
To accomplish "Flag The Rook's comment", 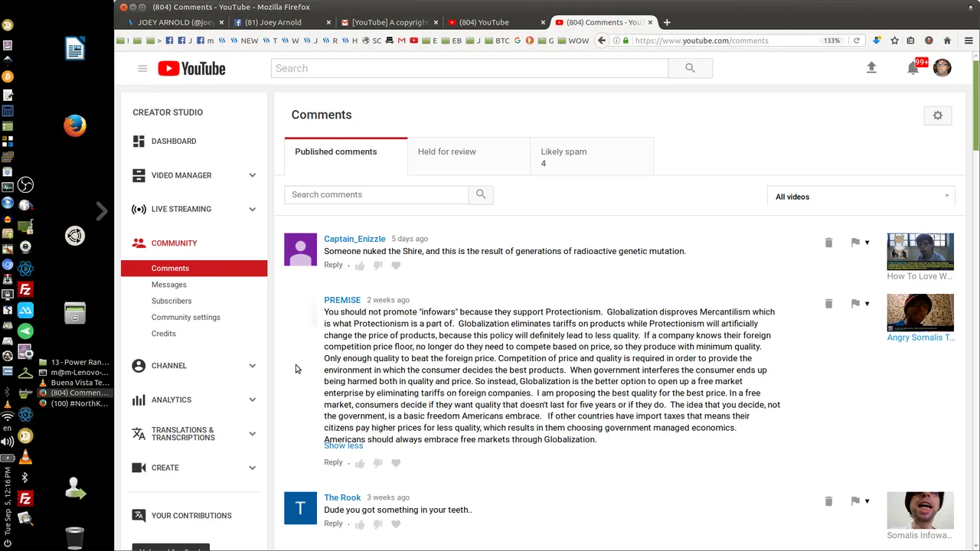I will pyautogui.click(x=855, y=501).
